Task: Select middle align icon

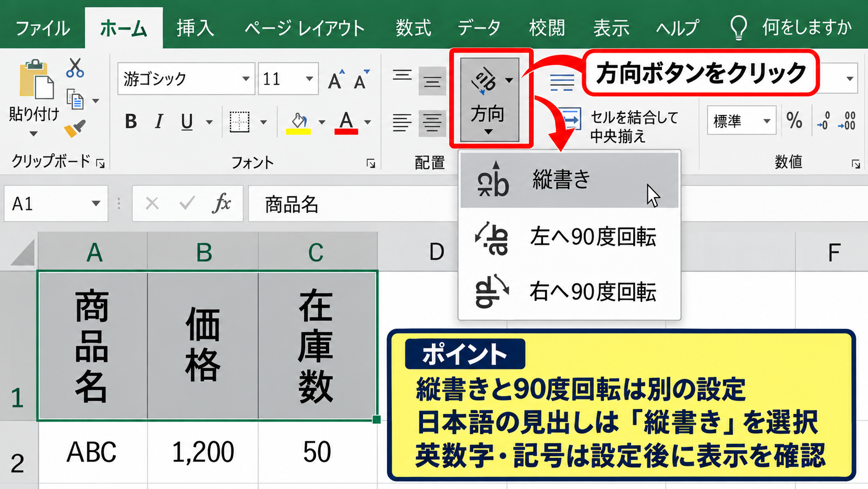Action: pyautogui.click(x=432, y=81)
